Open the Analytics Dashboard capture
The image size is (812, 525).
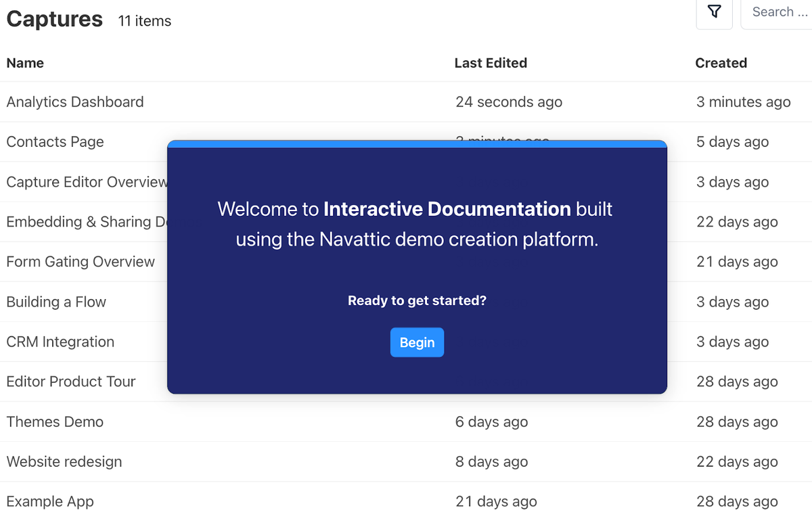tap(75, 102)
